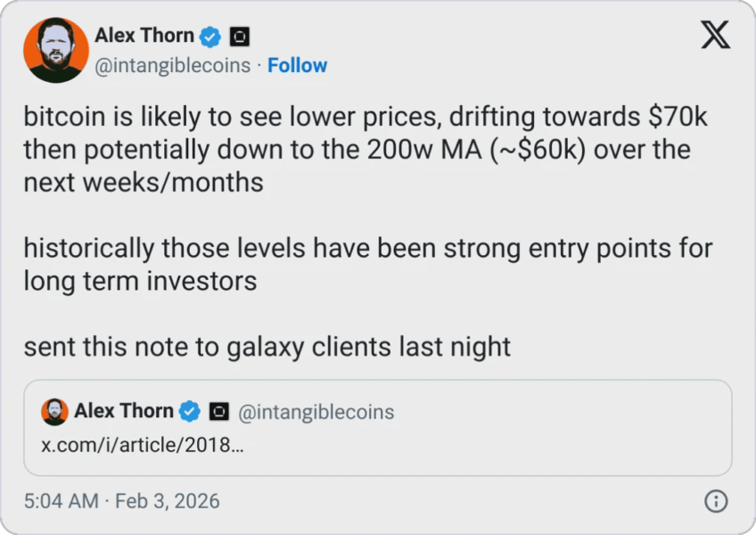The width and height of the screenshot is (756, 535).
Task: Click the small avatar in the quoted tweet
Action: coord(54,412)
